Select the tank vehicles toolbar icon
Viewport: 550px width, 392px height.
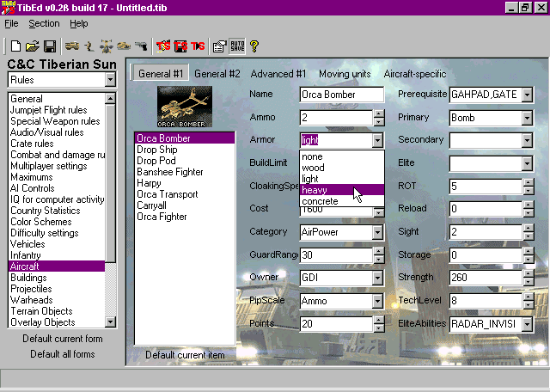[72, 46]
